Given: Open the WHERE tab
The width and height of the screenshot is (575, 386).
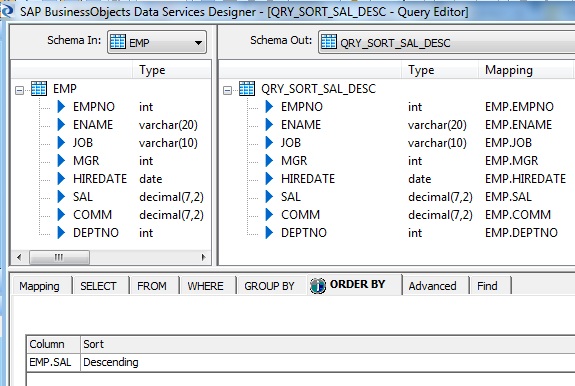Looking at the screenshot, I should tap(205, 286).
